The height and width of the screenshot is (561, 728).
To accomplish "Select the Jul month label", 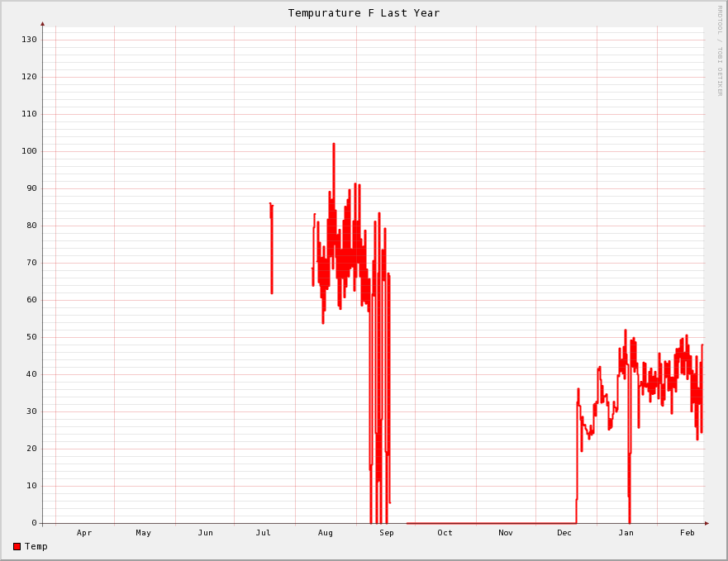I will (x=263, y=533).
